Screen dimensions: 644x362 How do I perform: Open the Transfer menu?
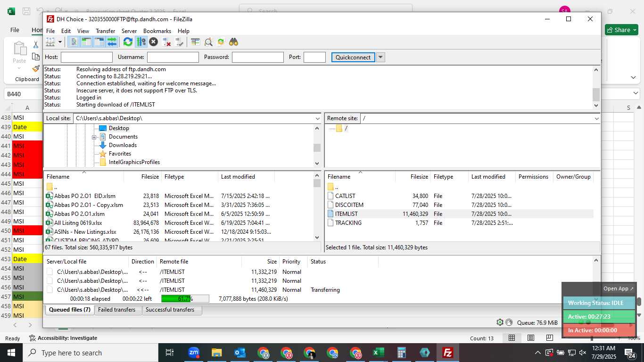pyautogui.click(x=105, y=31)
